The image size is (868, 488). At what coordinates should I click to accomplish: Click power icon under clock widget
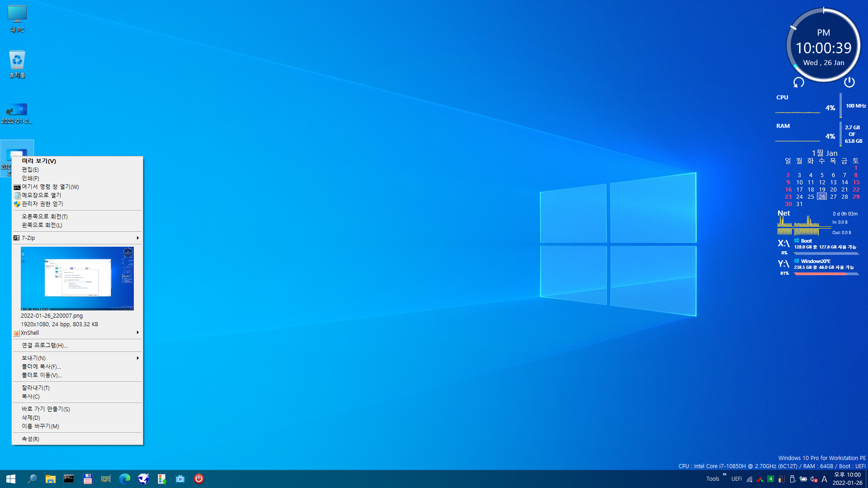pos(849,82)
